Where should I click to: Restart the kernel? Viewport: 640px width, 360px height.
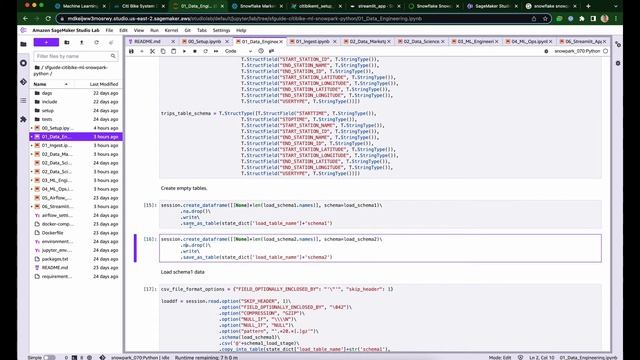coord(205,51)
